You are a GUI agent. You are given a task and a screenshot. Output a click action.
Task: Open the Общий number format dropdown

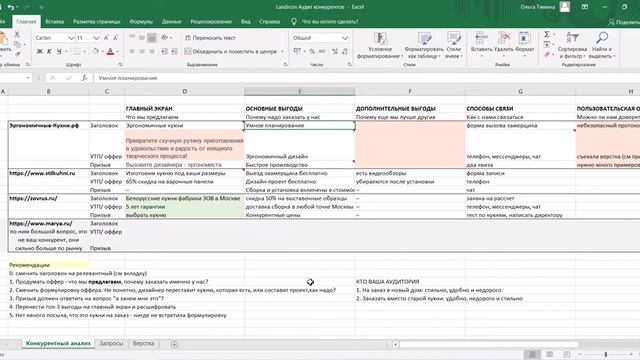[345, 38]
